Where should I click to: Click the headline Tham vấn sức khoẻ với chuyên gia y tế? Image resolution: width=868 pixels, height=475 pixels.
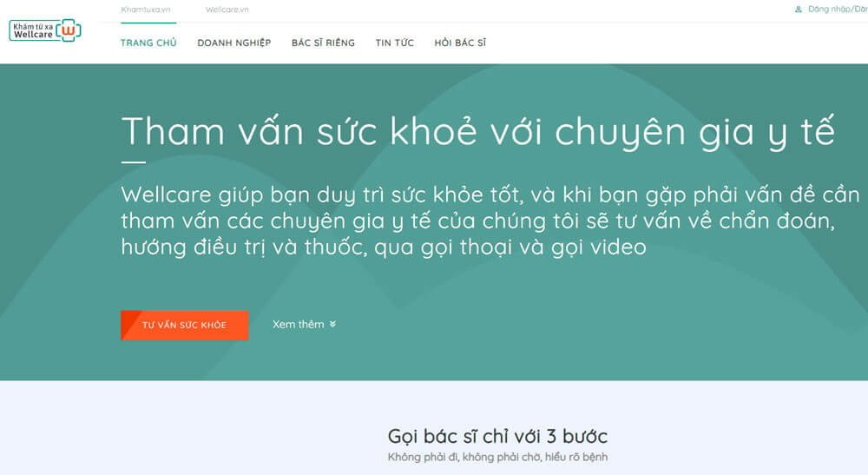click(x=477, y=131)
